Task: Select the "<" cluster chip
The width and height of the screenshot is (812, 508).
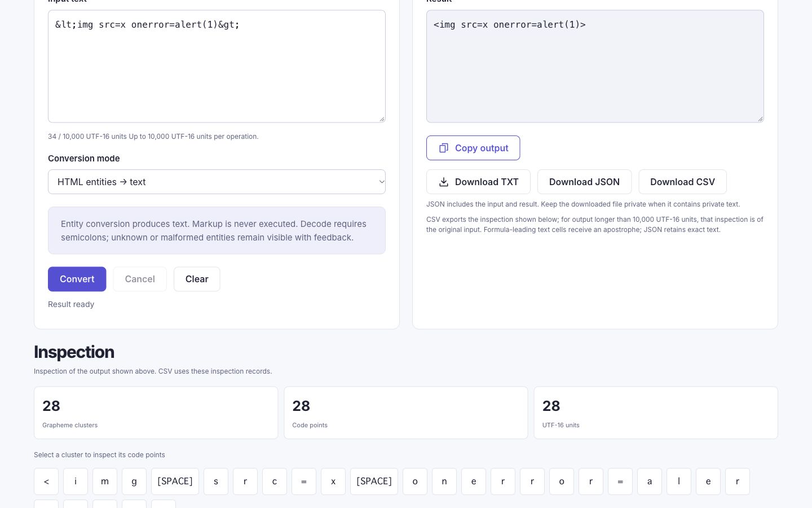Action: tap(46, 481)
